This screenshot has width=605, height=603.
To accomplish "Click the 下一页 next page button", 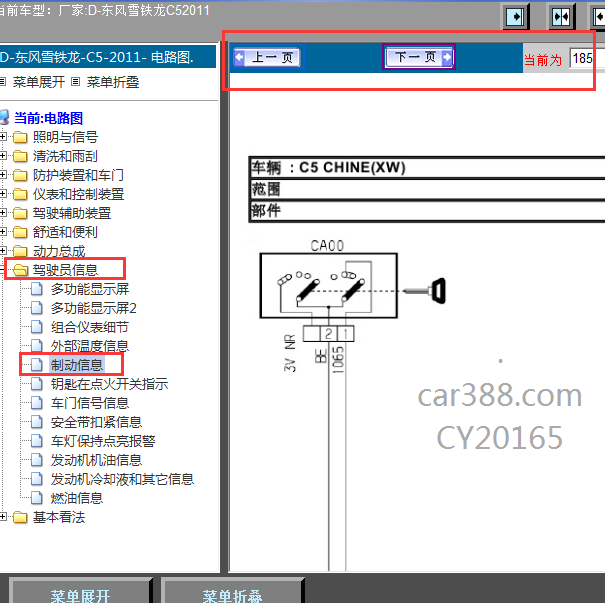I will (419, 57).
